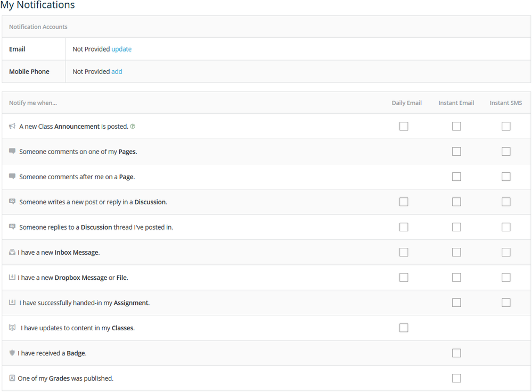Viewport: 532px width, 392px height.
Task: Click the 'Daily Email' column header
Action: [406, 103]
